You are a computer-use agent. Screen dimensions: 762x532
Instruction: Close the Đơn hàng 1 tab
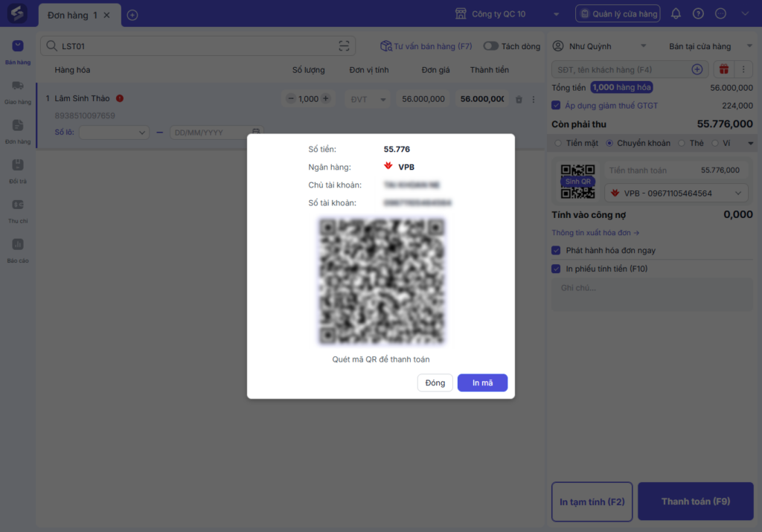[x=106, y=16]
